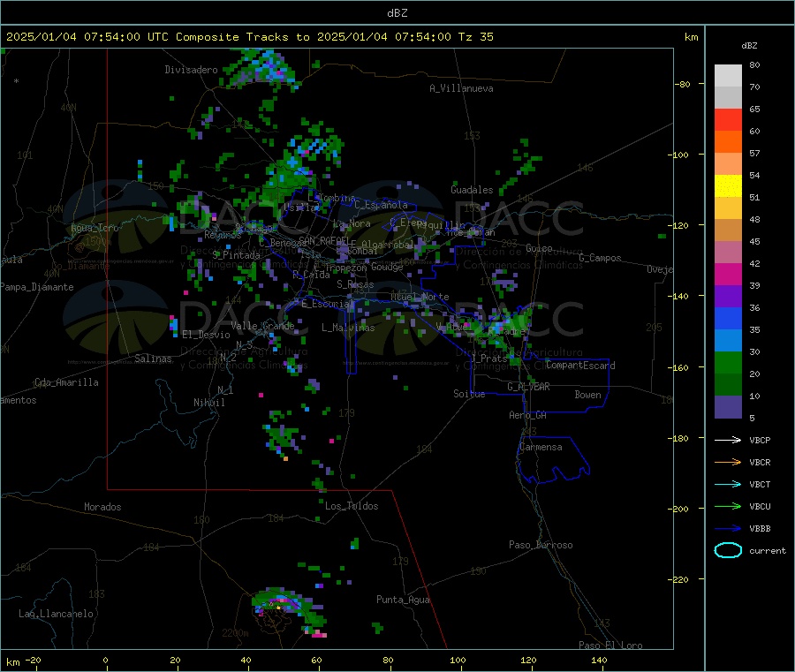Viewport: 795px width, 672px height.
Task: Click the 'km' label at bottom left axis
Action: coord(12,662)
